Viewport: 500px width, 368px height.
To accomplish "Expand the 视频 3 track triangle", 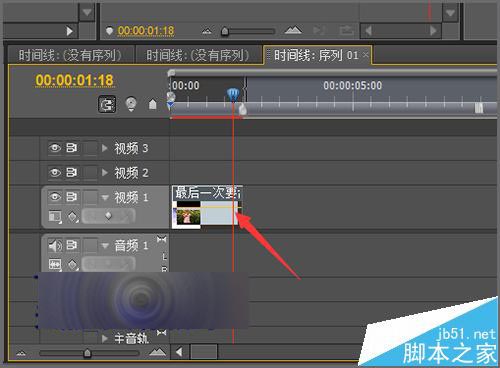I will pyautogui.click(x=105, y=148).
